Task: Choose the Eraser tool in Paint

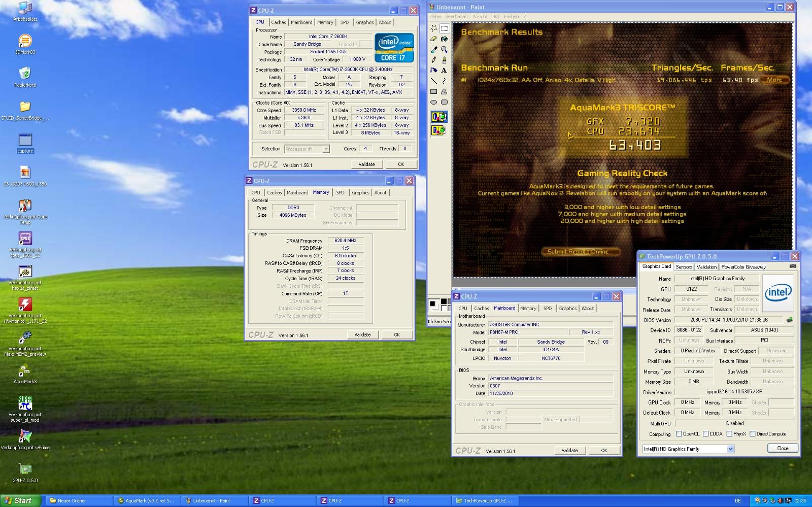Action: point(434,39)
